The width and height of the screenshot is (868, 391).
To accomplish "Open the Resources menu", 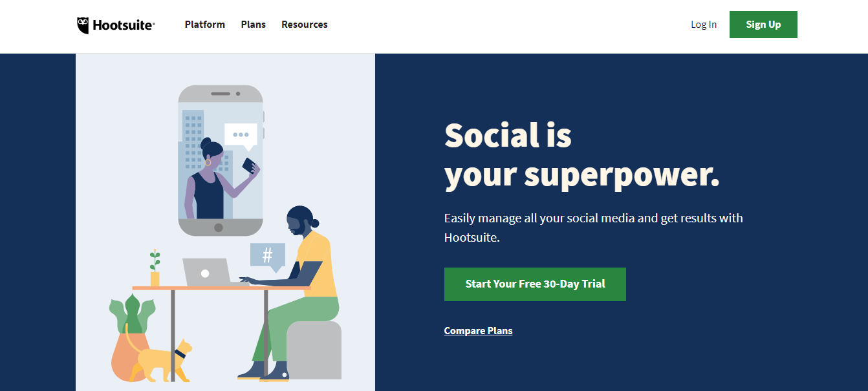I will click(x=304, y=25).
